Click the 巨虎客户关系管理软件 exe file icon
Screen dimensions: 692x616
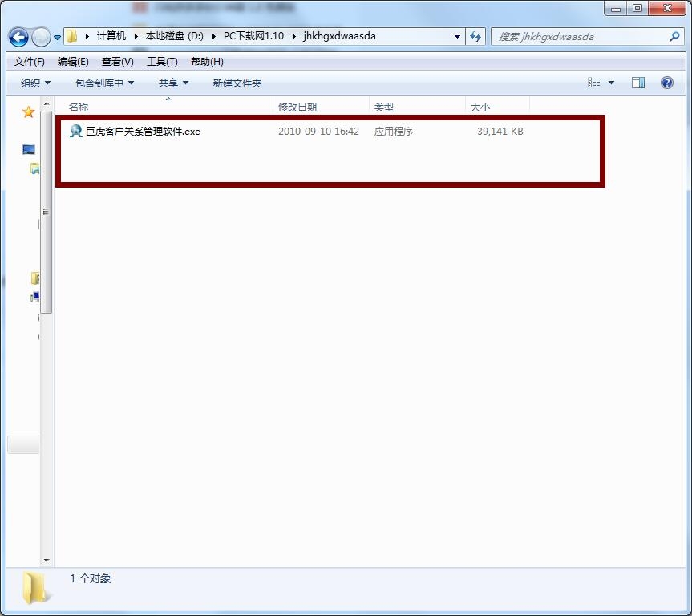[x=76, y=131]
